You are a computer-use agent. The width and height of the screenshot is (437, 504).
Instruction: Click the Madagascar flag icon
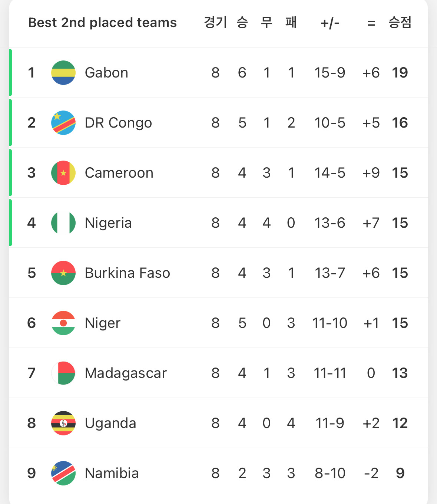(x=63, y=373)
